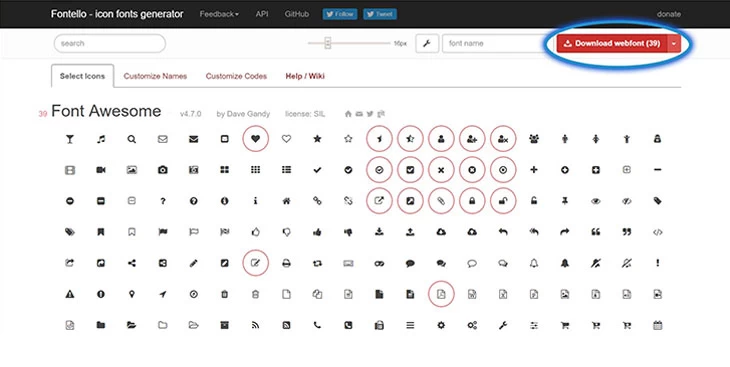
Task: Open the Customize Codes tab
Action: (x=236, y=76)
